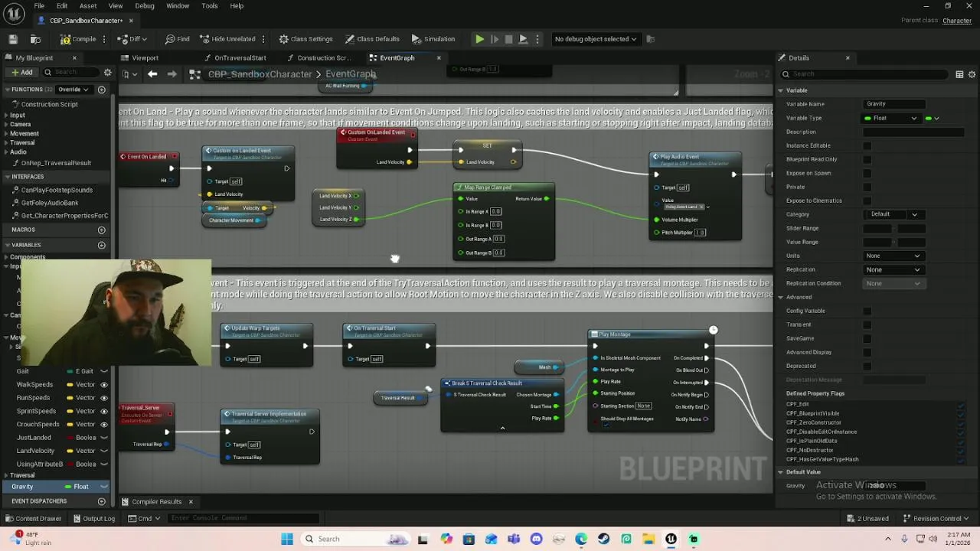Enable Instance Editable checkbox

coord(867,145)
